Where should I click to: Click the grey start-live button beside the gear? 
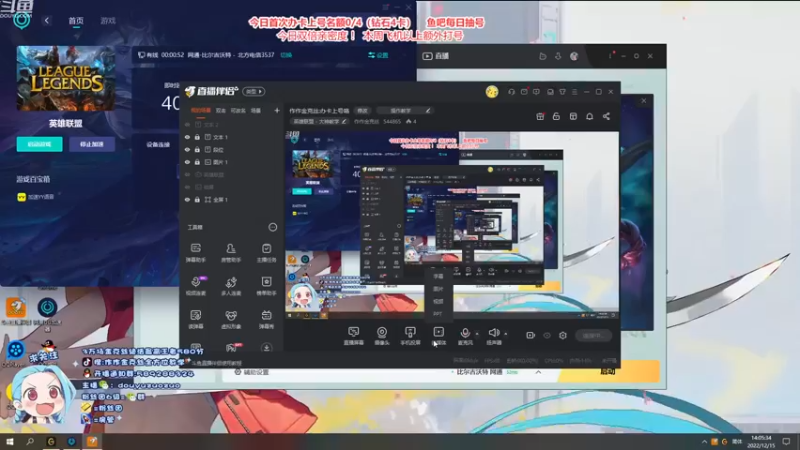coord(593,335)
